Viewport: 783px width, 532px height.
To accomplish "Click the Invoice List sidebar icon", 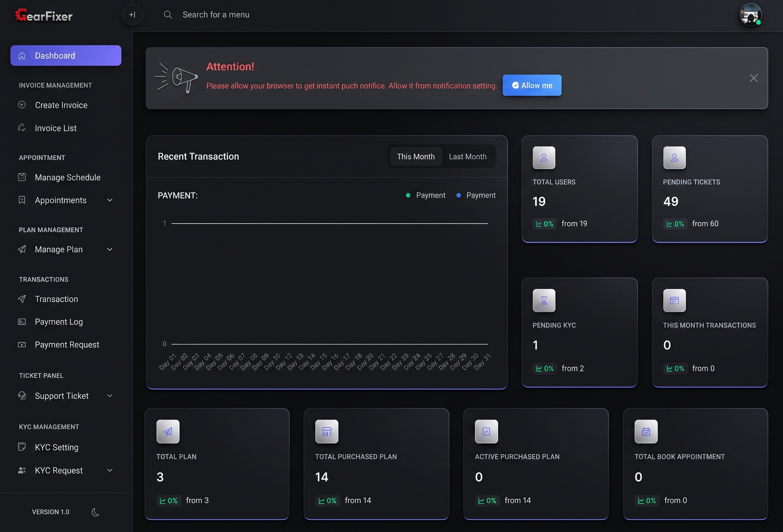I will (22, 128).
